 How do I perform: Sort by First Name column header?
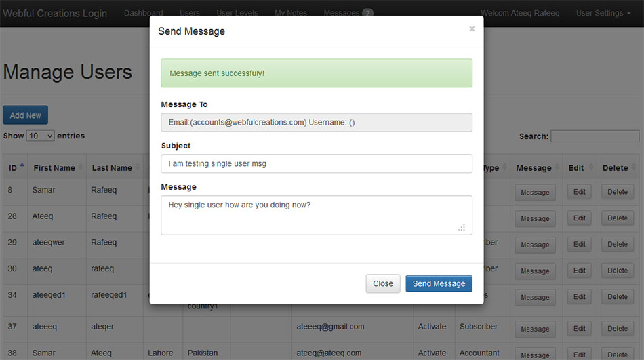click(x=54, y=168)
